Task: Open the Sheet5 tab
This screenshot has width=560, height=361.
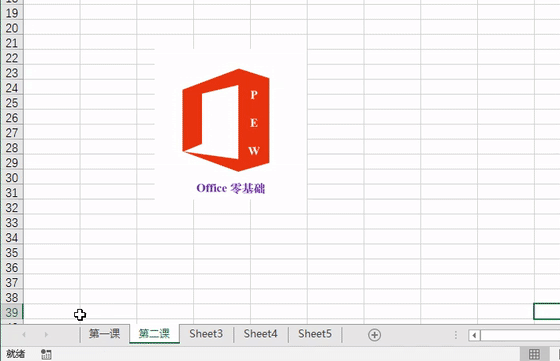Action: [315, 334]
